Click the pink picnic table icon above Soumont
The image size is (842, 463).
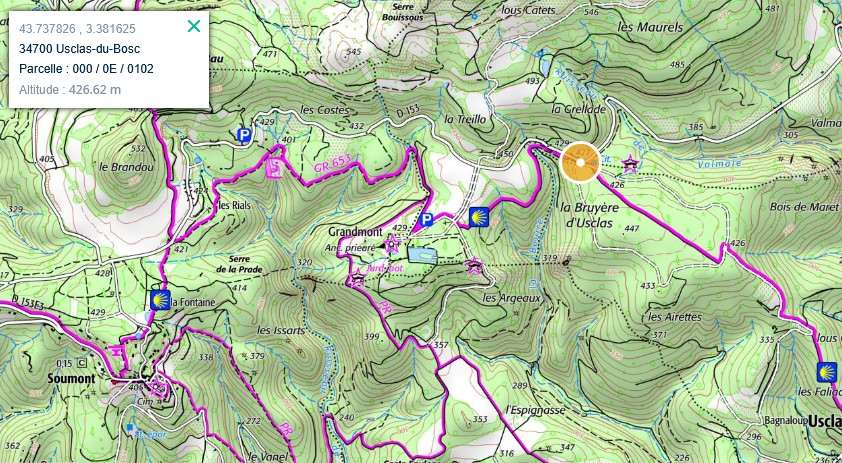click(x=117, y=351)
